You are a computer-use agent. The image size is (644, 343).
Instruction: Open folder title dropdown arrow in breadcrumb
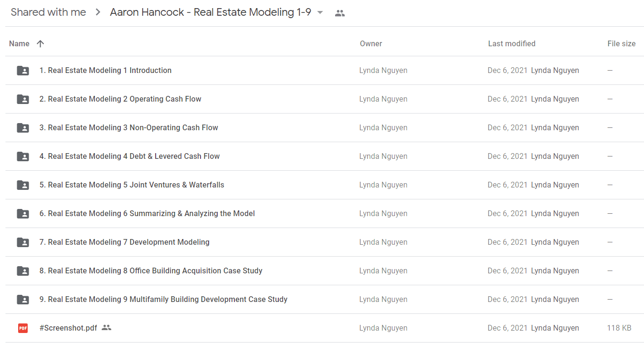(320, 13)
